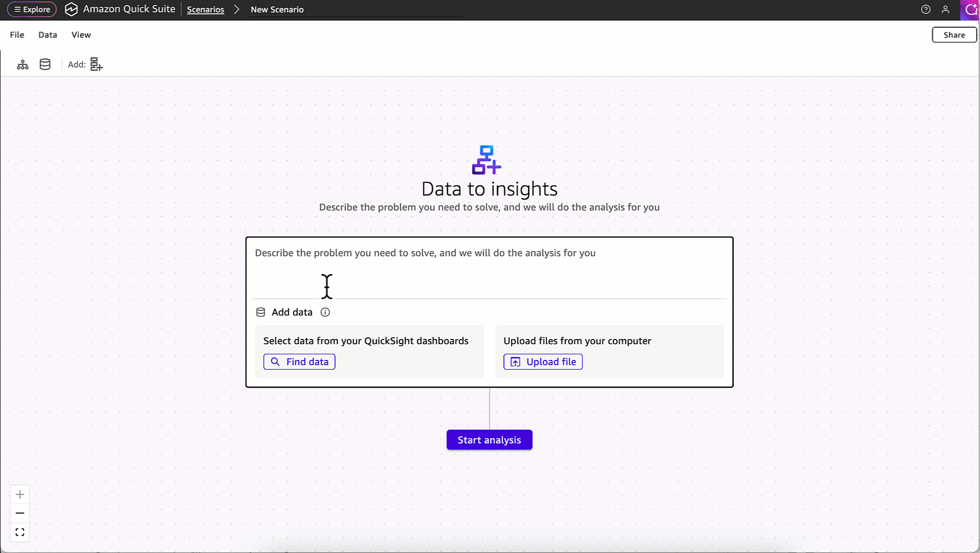This screenshot has height=553, width=980.
Task: Zoom in using the plus icon
Action: 20,494
